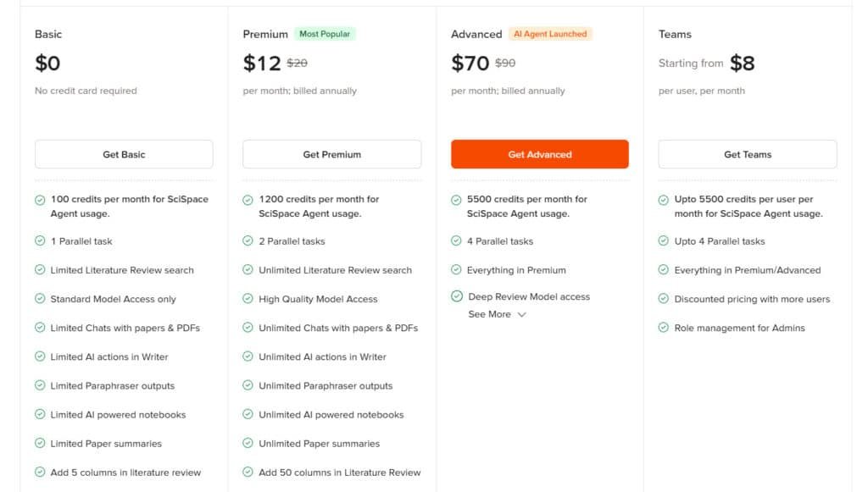Click check icon beside High Quality Model Access
Screen dimensions: 868x492
(x=248, y=299)
